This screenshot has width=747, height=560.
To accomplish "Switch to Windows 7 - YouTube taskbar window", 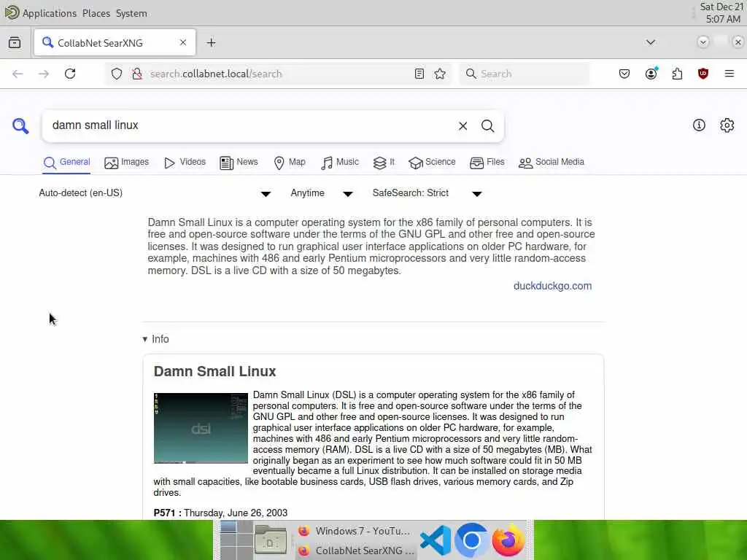I will tap(355, 531).
